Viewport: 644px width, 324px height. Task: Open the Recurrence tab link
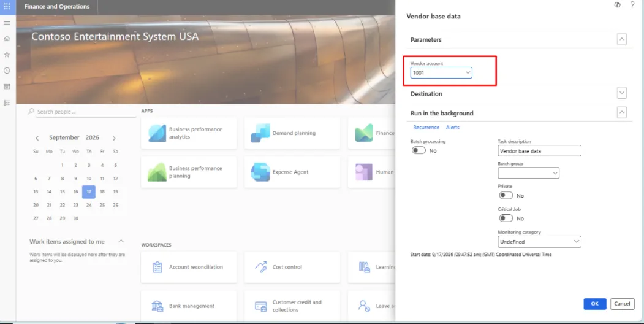(x=426, y=128)
